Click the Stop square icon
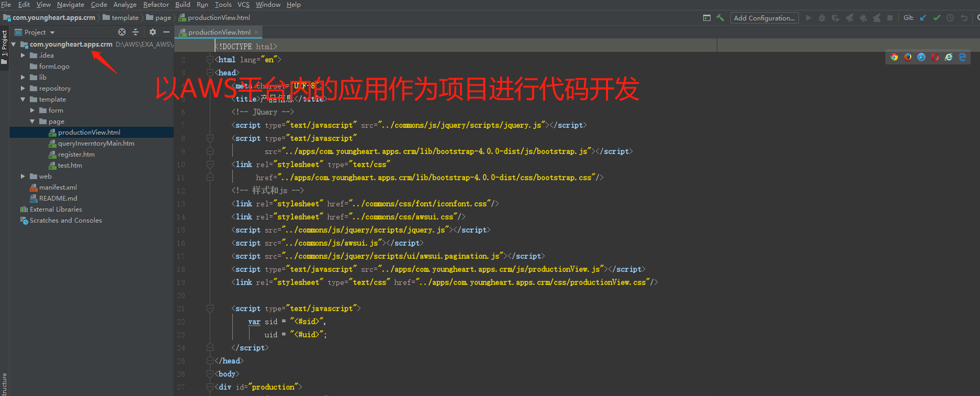980x396 pixels. point(890,18)
